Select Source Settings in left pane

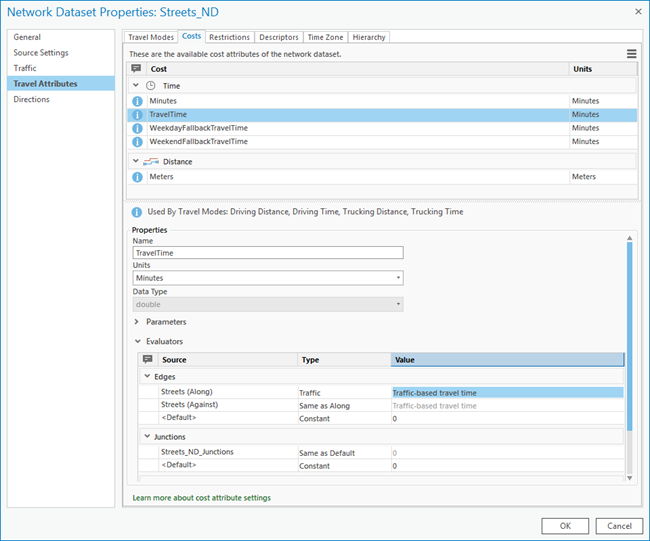(x=41, y=53)
